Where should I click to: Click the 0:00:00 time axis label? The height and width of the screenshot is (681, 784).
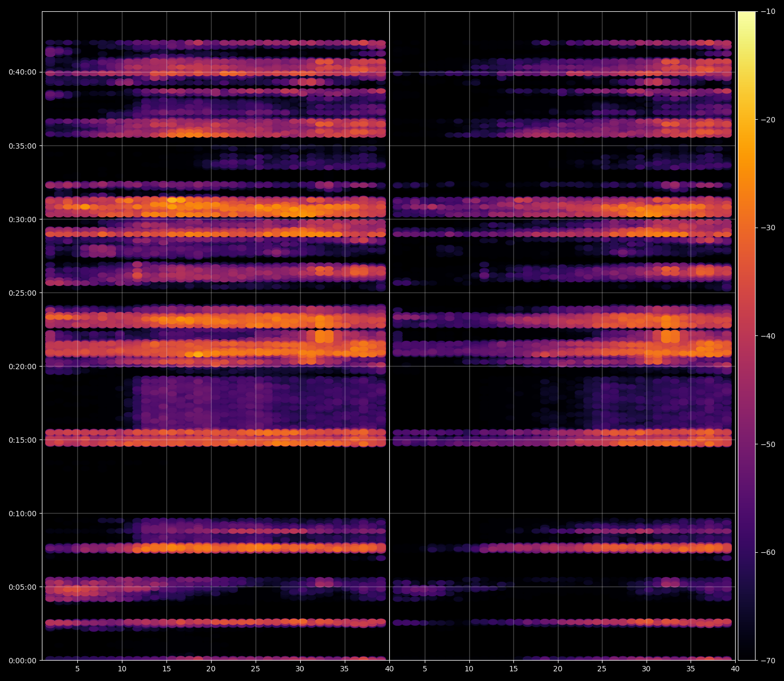click(x=23, y=661)
